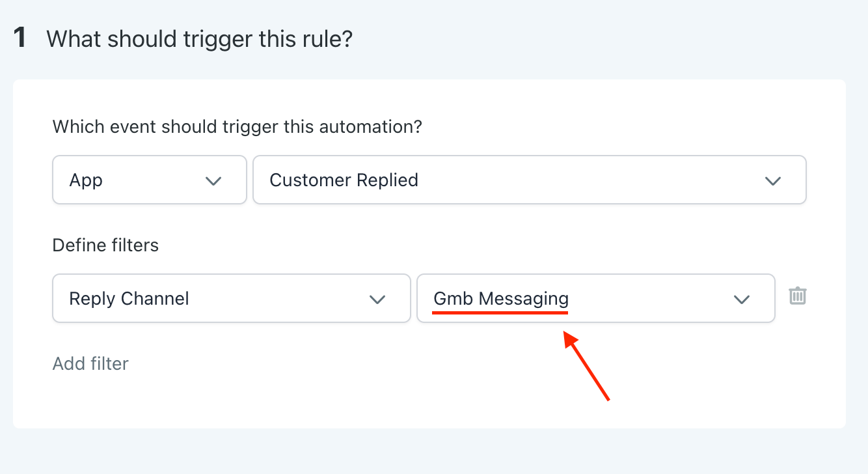
Task: Open the App event source dropdown
Action: click(x=149, y=180)
